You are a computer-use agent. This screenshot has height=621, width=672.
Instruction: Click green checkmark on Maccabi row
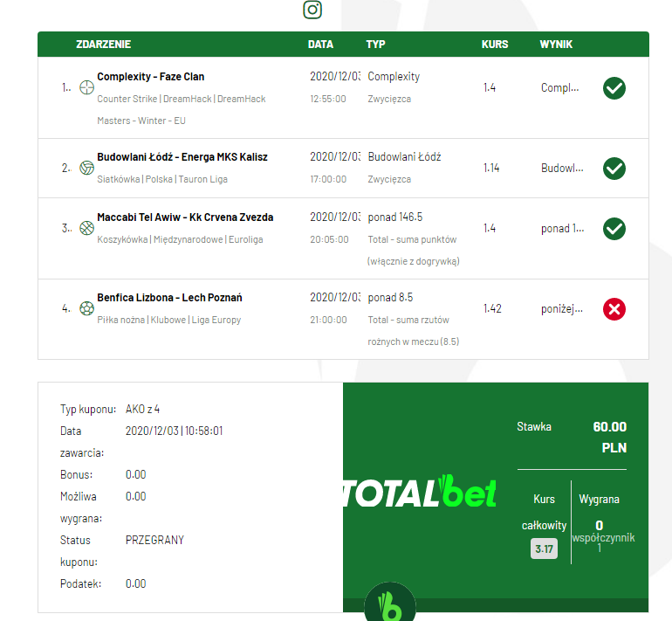[614, 229]
